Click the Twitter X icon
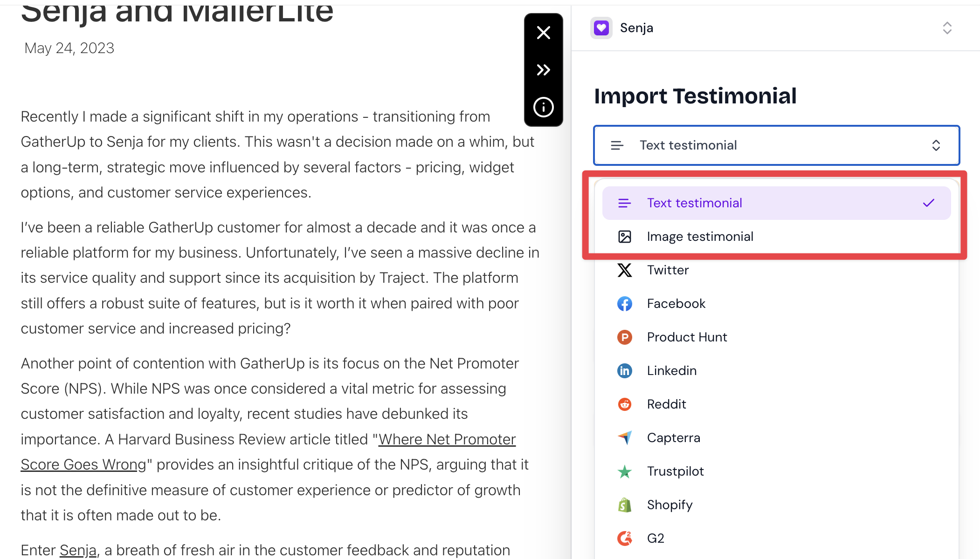This screenshot has width=980, height=559. 624,270
